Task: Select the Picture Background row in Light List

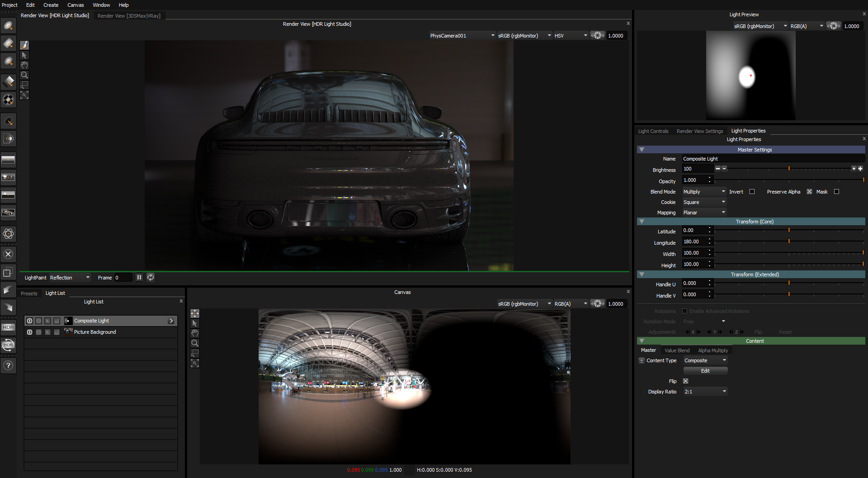Action: 100,332
